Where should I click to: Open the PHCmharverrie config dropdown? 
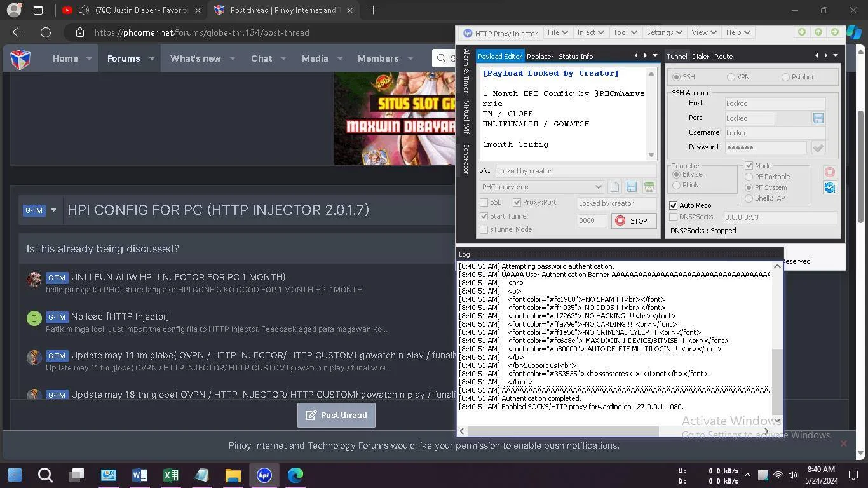pos(541,187)
